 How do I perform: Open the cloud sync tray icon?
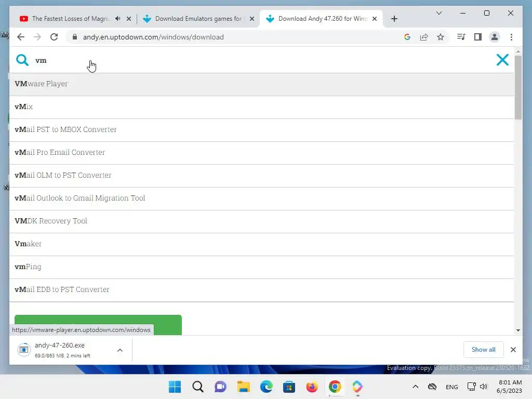432,387
